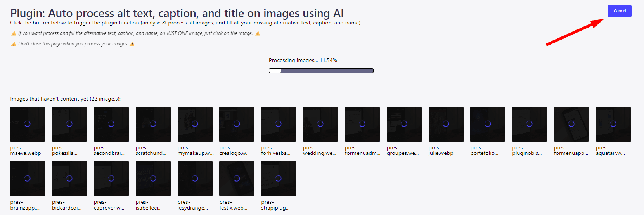The height and width of the screenshot is (215, 644).
Task: Click the pres-forhivesba image thumbnail
Action: [279, 124]
